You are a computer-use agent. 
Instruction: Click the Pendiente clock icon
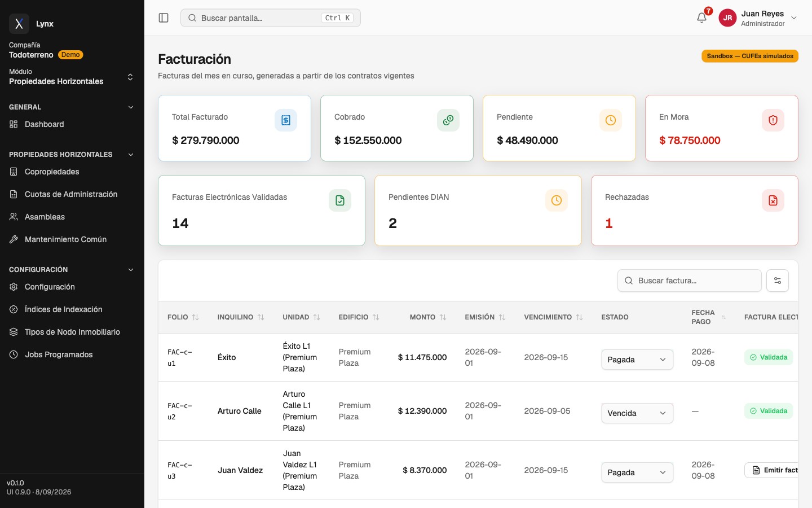coord(611,120)
